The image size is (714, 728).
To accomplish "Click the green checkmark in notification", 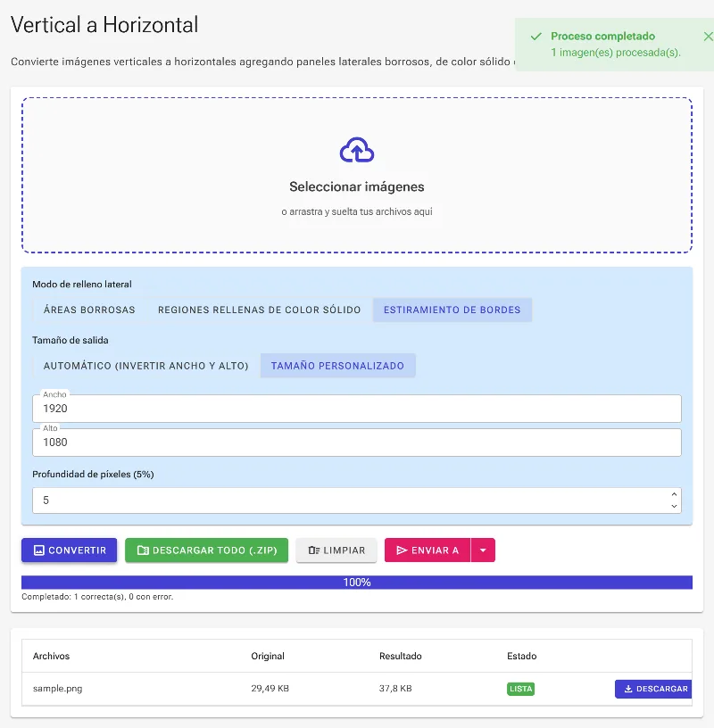I will (x=536, y=37).
